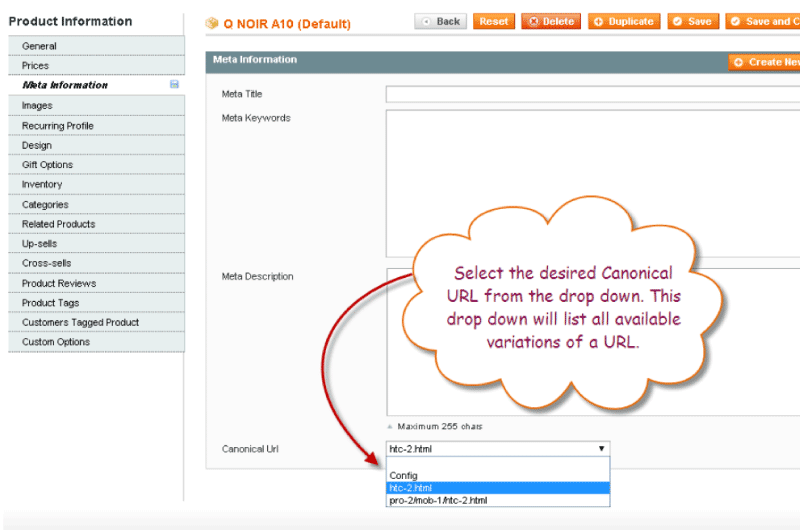Click Save and Continue Edit button
This screenshot has width=800, height=530.
pyautogui.click(x=763, y=21)
